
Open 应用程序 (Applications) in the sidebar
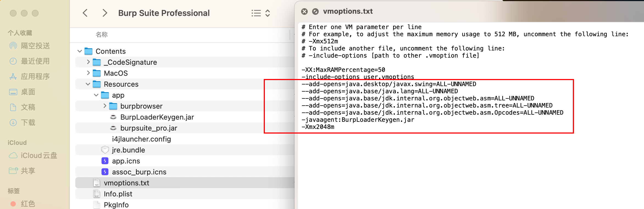click(x=30, y=76)
